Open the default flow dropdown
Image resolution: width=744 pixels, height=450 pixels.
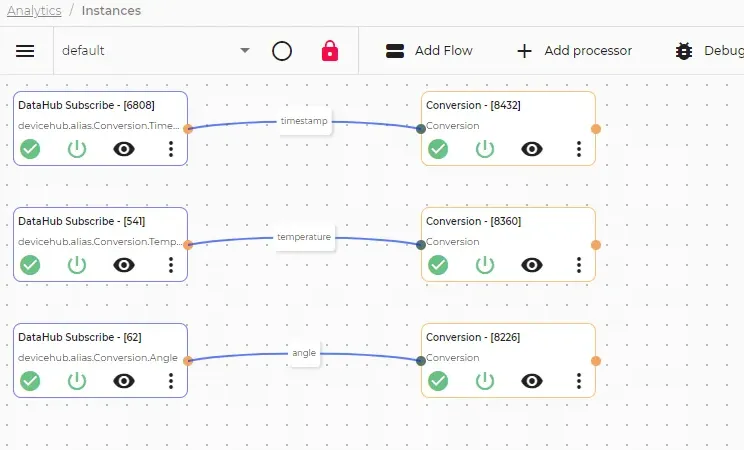(x=156, y=51)
